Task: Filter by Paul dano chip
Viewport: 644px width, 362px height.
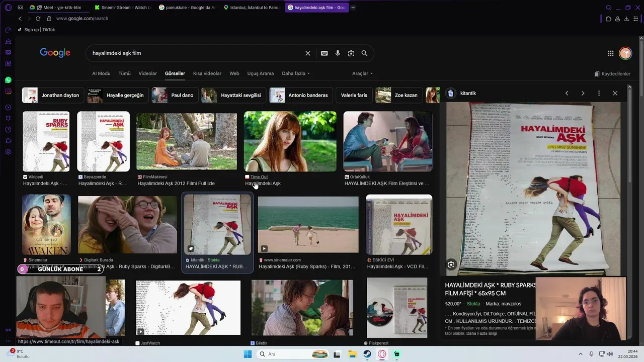Action: click(x=175, y=95)
